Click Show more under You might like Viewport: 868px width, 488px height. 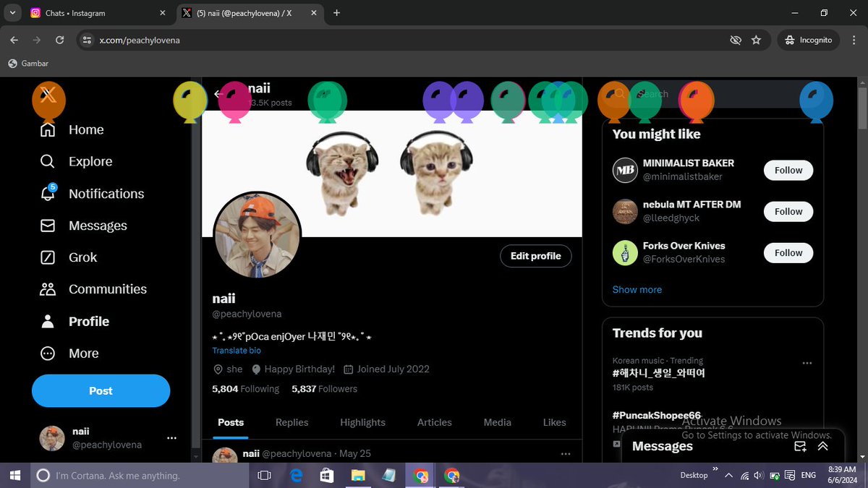[x=637, y=289]
